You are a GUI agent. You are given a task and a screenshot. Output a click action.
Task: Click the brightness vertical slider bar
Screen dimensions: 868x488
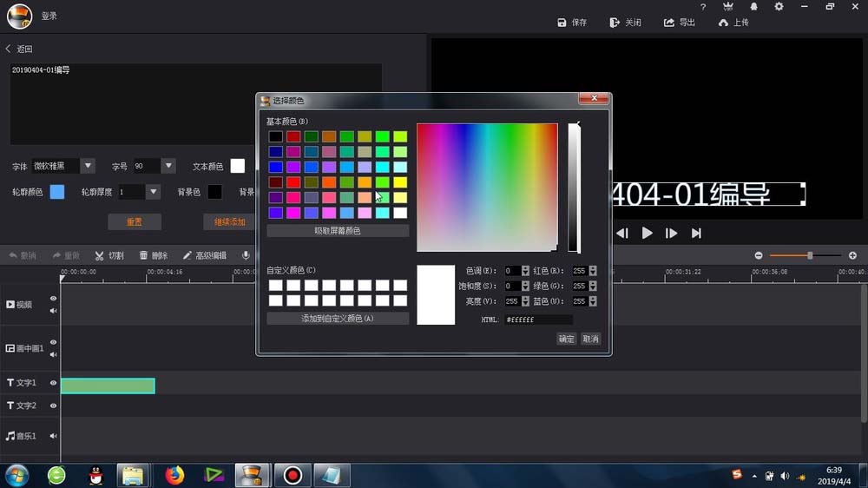[x=574, y=188]
